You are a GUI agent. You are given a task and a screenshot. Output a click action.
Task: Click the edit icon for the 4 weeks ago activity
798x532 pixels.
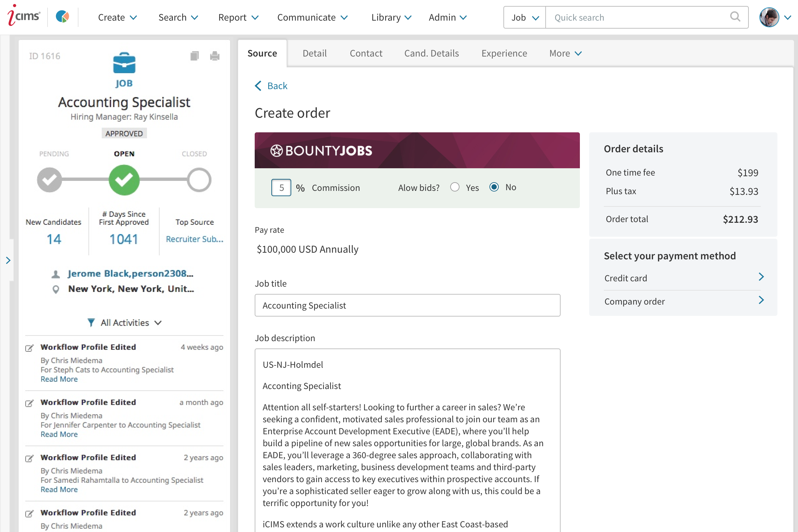click(30, 348)
